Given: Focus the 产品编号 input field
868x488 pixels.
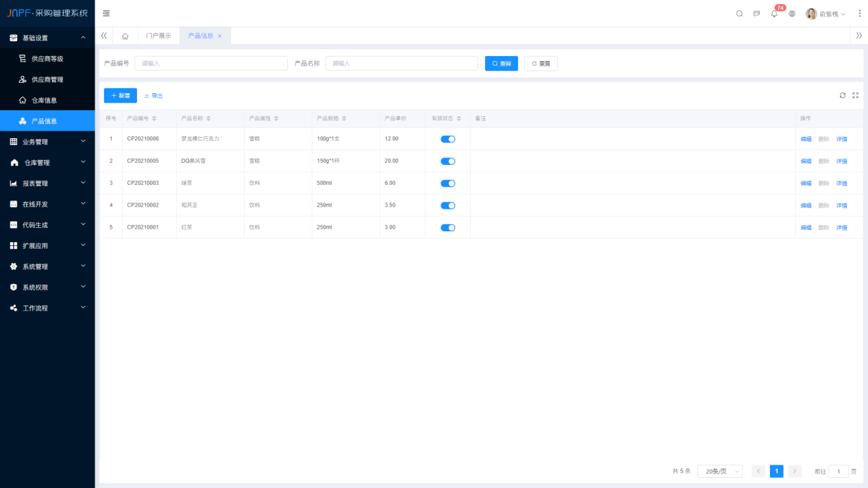Looking at the screenshot, I should [211, 64].
